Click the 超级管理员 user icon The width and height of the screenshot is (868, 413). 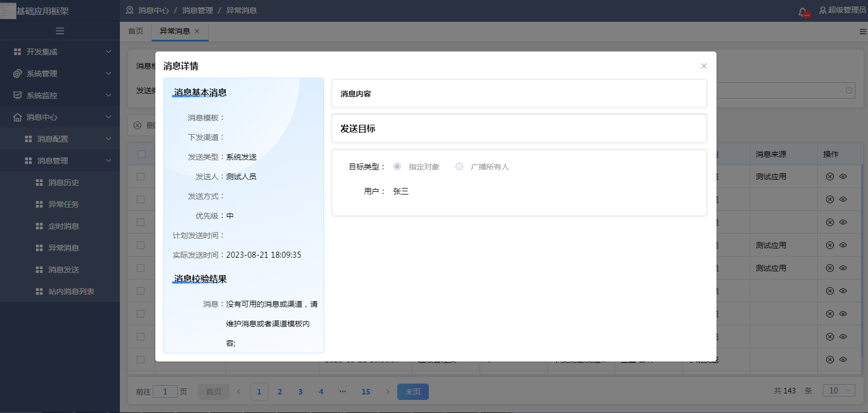pos(823,10)
